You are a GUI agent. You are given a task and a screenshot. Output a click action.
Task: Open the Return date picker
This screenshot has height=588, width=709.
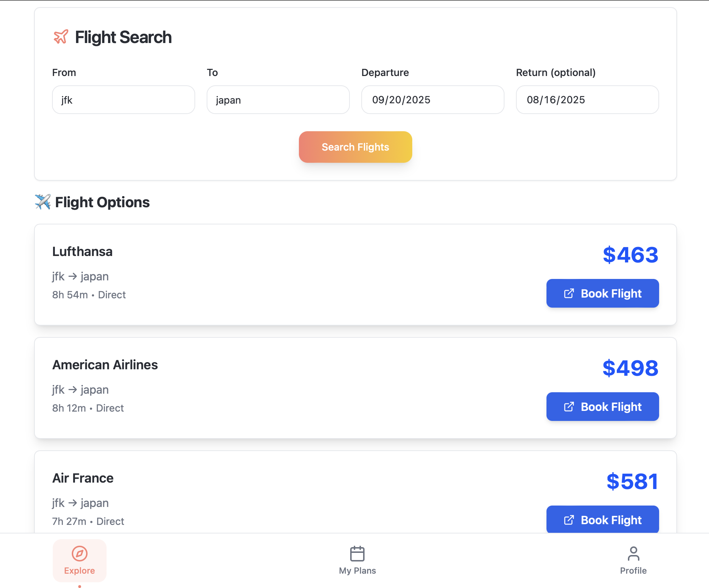click(587, 100)
